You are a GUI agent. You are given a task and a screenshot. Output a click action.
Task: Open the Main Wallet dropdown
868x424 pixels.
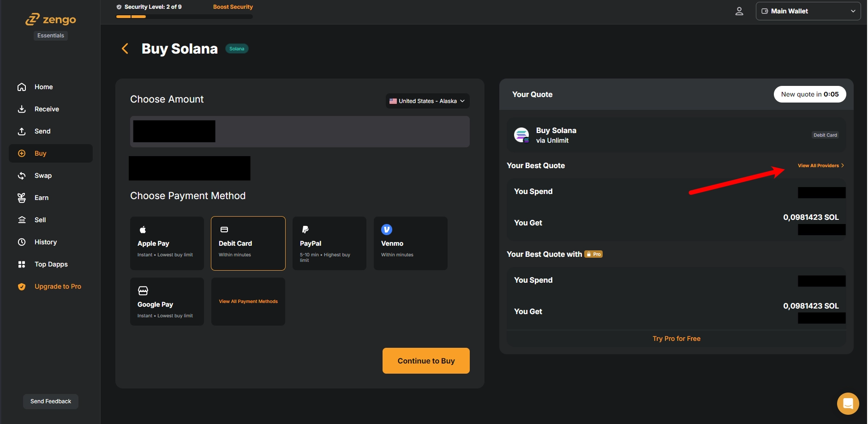click(807, 11)
